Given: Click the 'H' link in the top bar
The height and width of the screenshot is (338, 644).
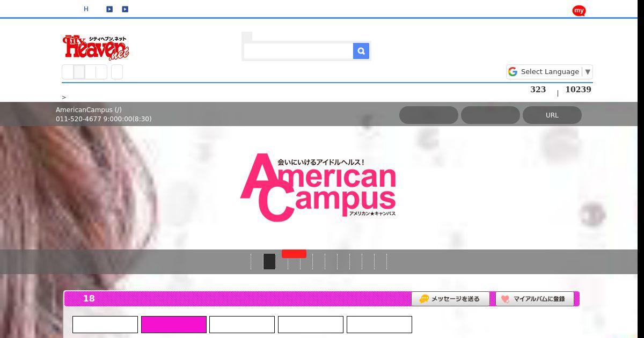Looking at the screenshot, I should pyautogui.click(x=86, y=9).
